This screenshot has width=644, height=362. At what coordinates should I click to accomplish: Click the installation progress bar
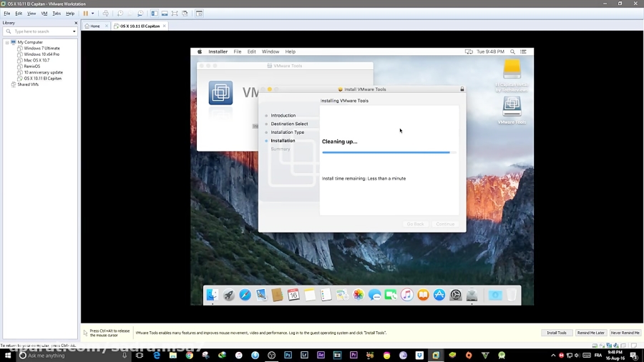[x=389, y=152]
